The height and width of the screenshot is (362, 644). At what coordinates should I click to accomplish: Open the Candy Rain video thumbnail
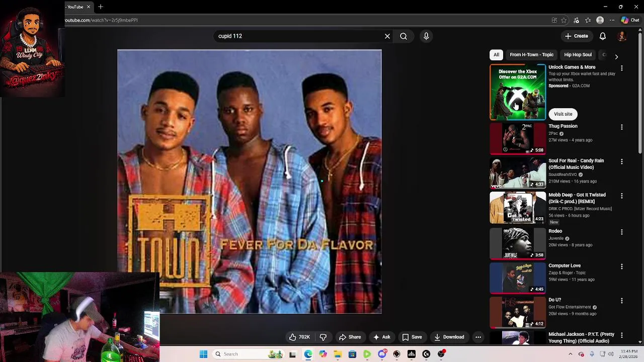tap(518, 173)
